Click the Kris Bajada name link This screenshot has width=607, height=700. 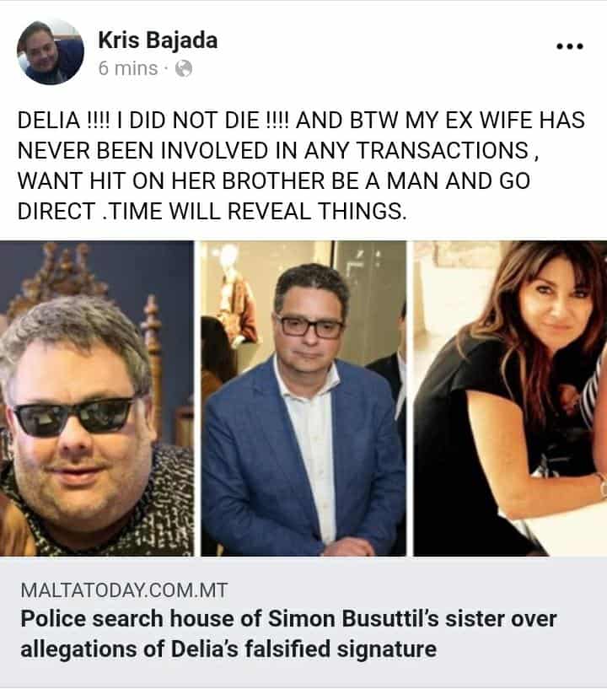(158, 40)
